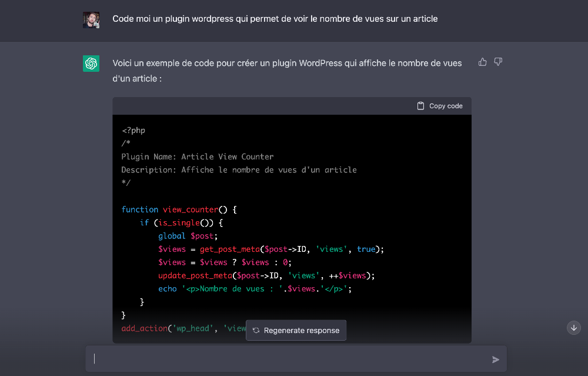The height and width of the screenshot is (376, 588).
Task: Click the user prompt text 'Code moi un plugin wordpress'
Action: (173, 19)
